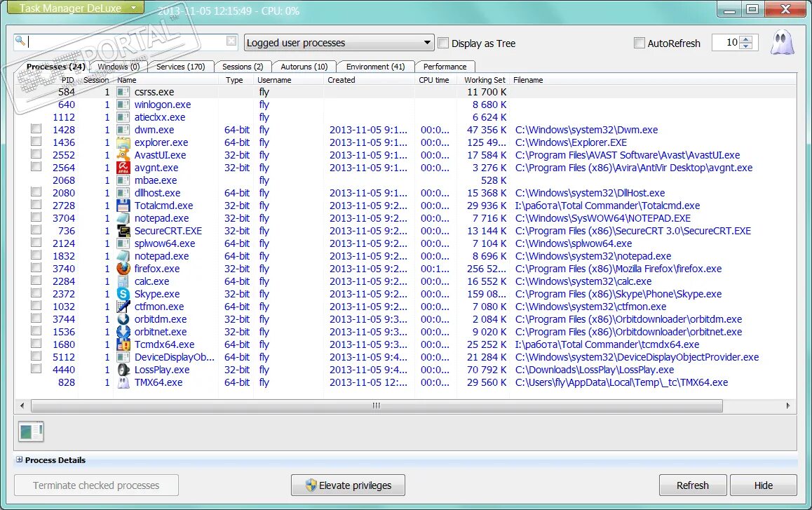This screenshot has width=812, height=510.
Task: Click the TMX64.exe ghost icon
Action: [x=123, y=382]
